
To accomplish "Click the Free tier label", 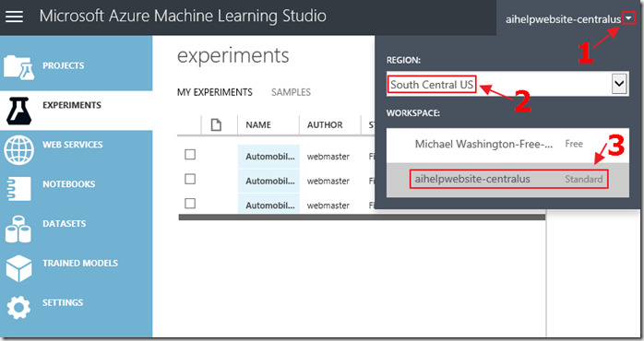I will click(x=574, y=144).
